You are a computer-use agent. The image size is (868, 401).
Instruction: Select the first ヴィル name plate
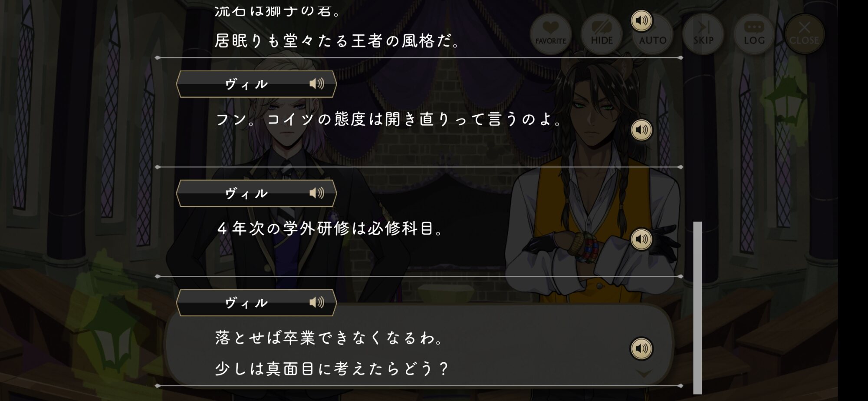[x=256, y=84]
